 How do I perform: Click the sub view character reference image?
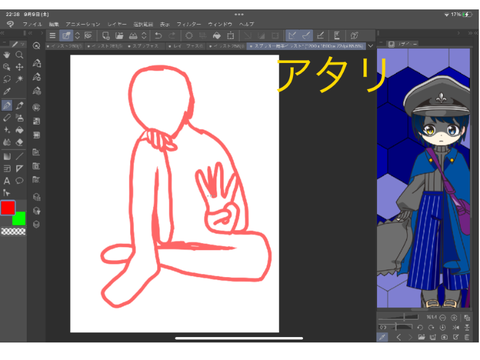(x=423, y=178)
